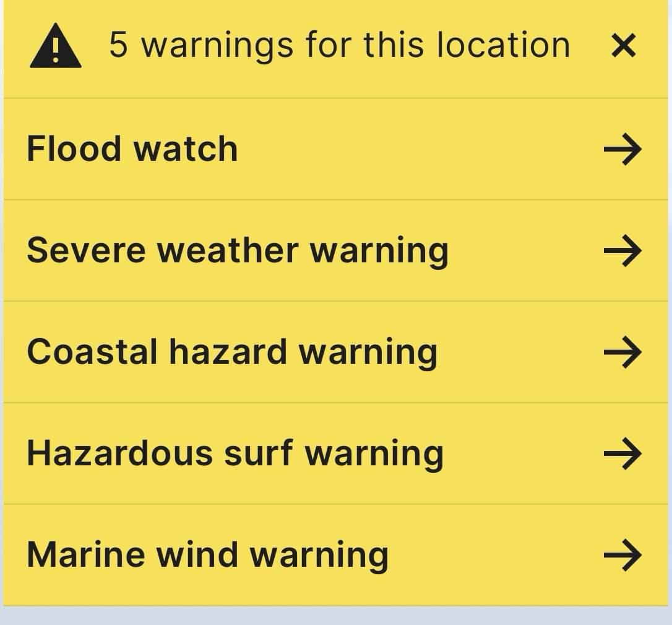View the Coastal hazard warning text entry

(232, 353)
